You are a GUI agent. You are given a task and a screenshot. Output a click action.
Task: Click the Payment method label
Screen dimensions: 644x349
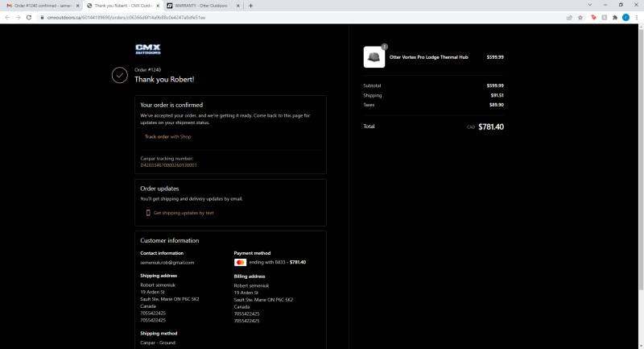point(252,253)
